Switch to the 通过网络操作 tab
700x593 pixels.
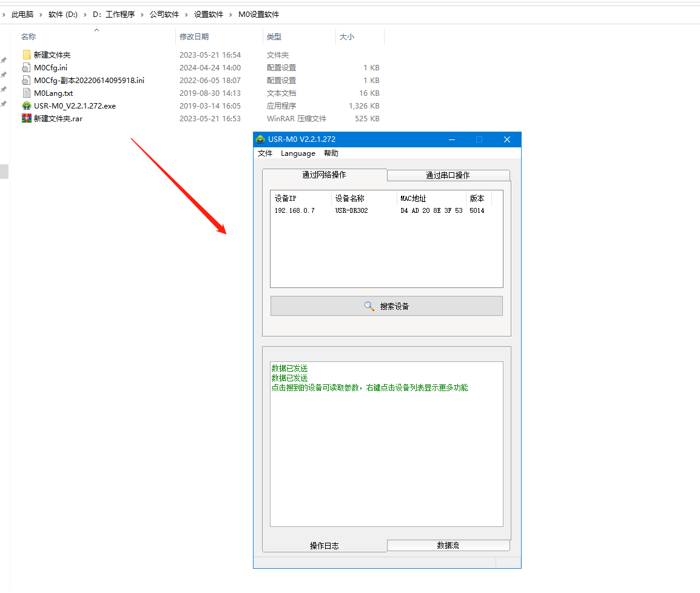324,175
